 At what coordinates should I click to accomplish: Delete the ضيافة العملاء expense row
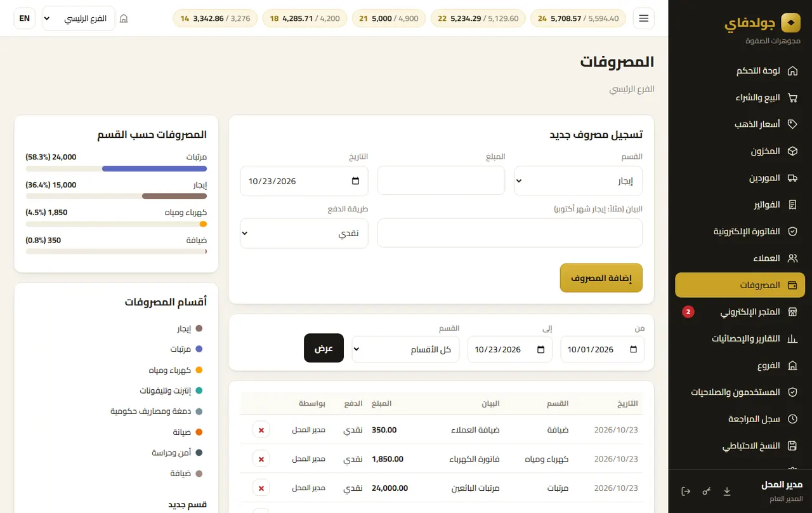click(x=261, y=430)
